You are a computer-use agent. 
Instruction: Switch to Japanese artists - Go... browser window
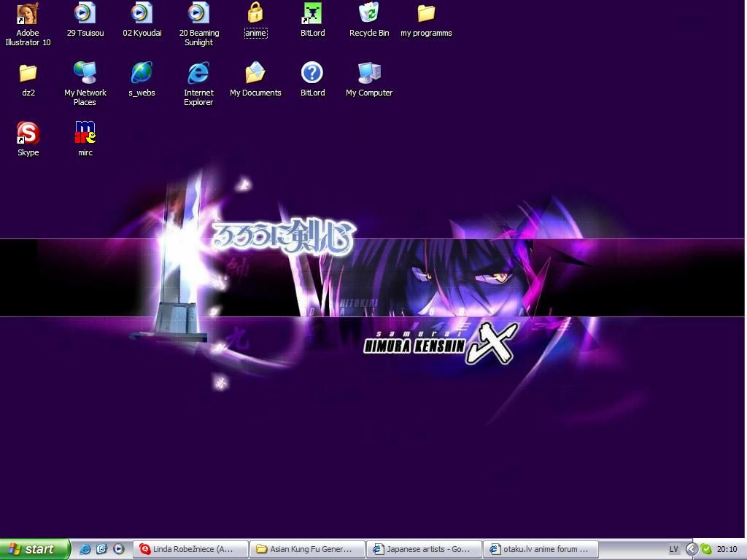tap(424, 549)
